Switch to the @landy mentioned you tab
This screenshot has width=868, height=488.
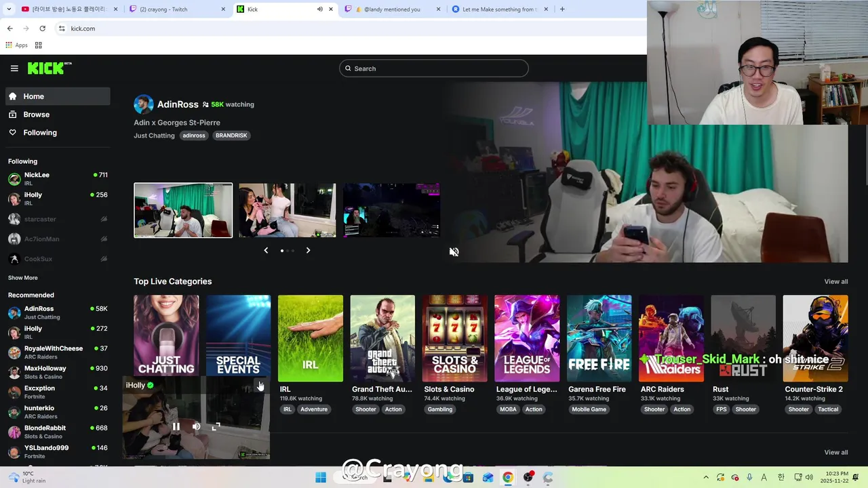pyautogui.click(x=392, y=9)
